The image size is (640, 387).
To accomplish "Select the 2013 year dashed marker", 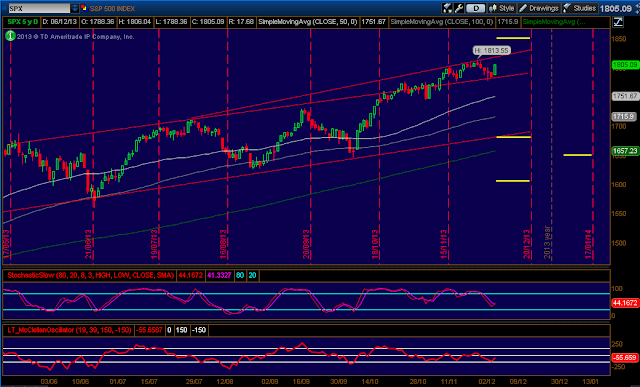I will tap(548, 242).
